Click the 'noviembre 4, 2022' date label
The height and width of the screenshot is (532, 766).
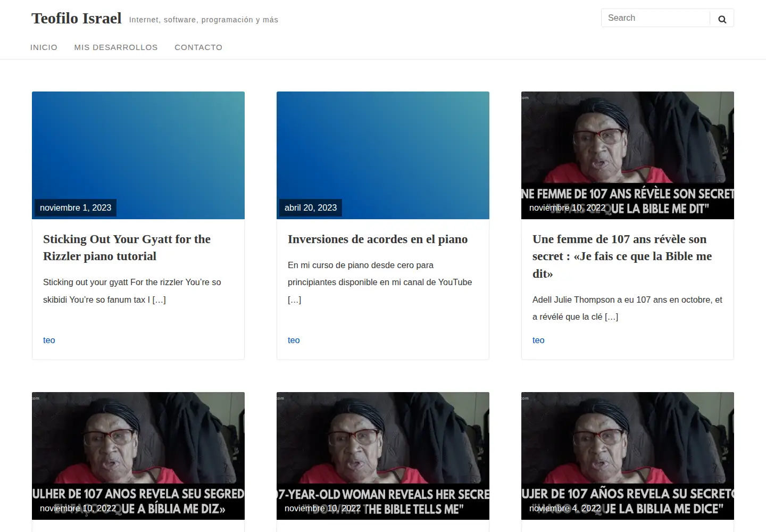(x=565, y=508)
